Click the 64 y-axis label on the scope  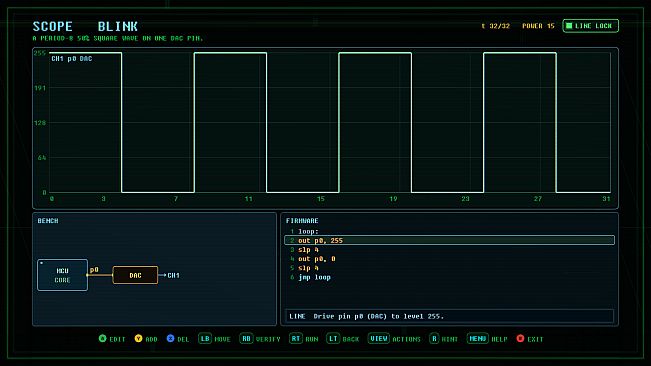pyautogui.click(x=42, y=158)
